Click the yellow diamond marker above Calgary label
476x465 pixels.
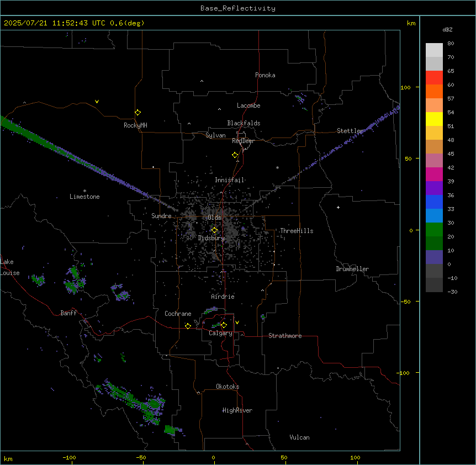coord(224,325)
